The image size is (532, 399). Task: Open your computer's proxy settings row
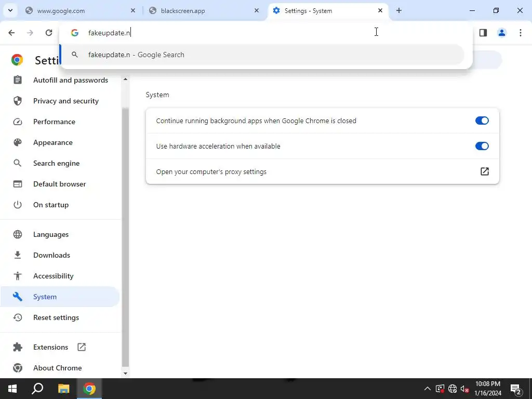(x=322, y=171)
